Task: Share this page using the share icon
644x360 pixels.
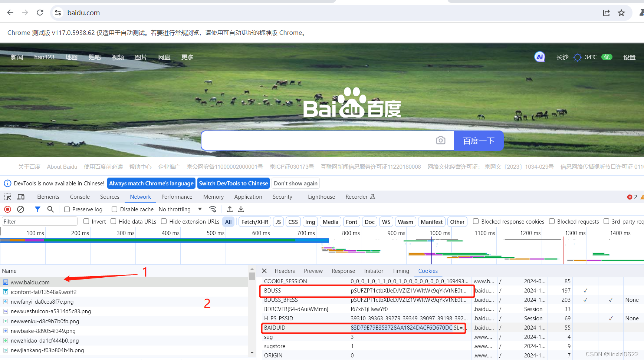Action: point(607,13)
